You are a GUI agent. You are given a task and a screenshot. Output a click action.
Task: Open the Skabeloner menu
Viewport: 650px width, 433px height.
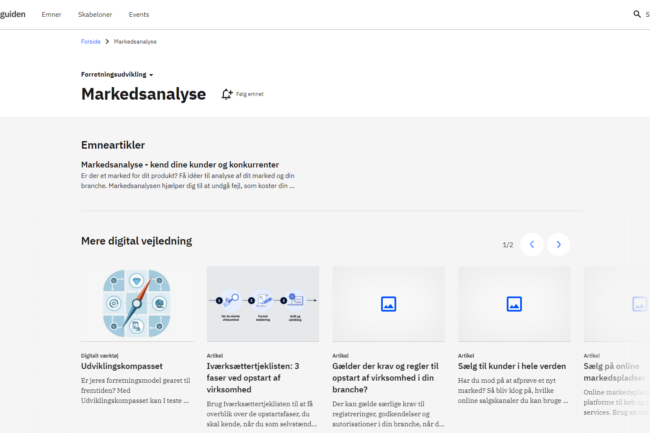point(95,15)
